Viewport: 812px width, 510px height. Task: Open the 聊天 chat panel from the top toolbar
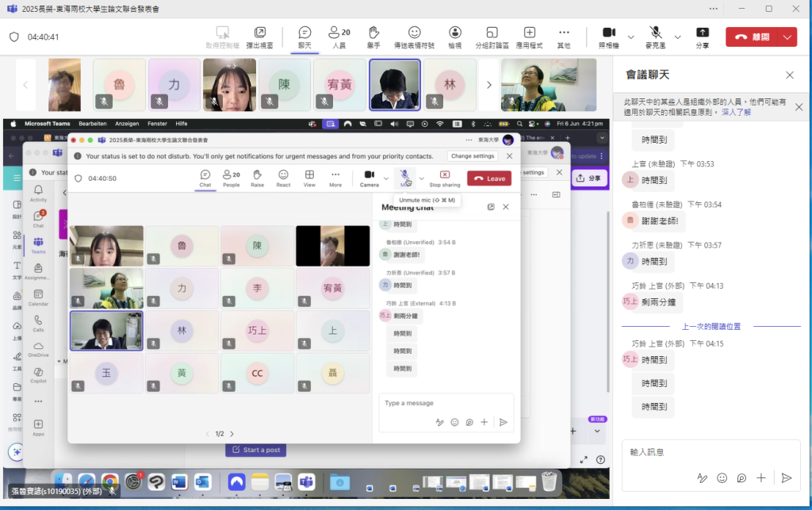304,38
